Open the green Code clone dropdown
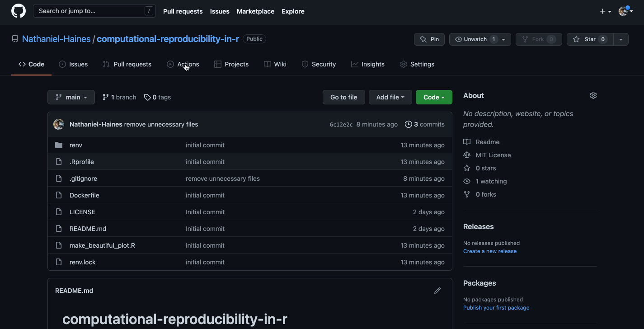 [434, 97]
